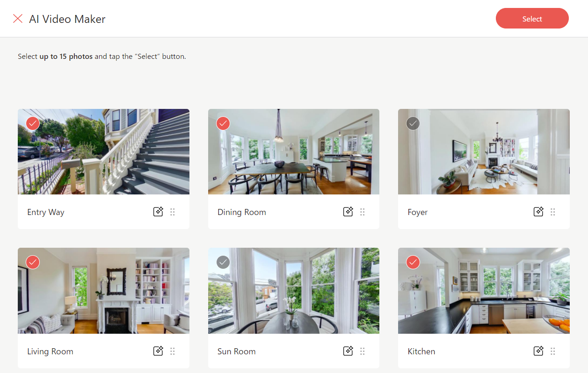The width and height of the screenshot is (588, 373).
Task: Unselect the Kitchen photo checkmark
Action: pyautogui.click(x=413, y=262)
